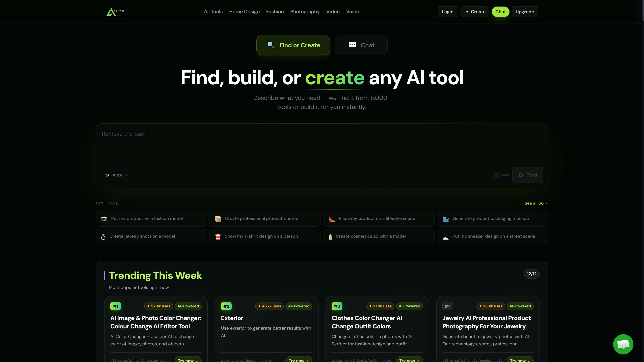Click the lightning icon on 52.4k uses badge
This screenshot has height=362, width=644.
point(148,306)
